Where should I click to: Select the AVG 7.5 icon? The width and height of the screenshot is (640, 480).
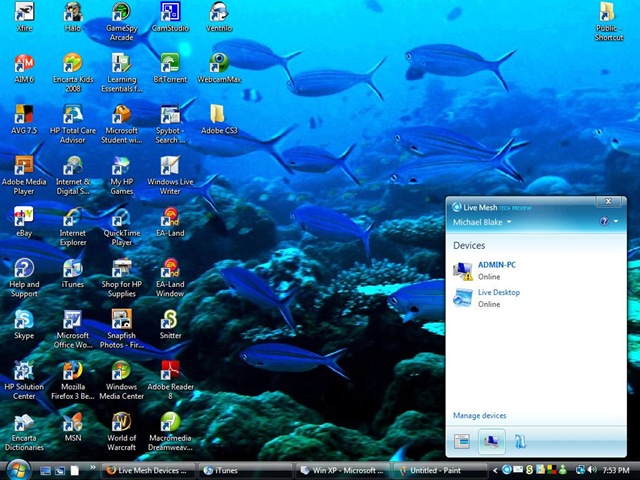(24, 119)
